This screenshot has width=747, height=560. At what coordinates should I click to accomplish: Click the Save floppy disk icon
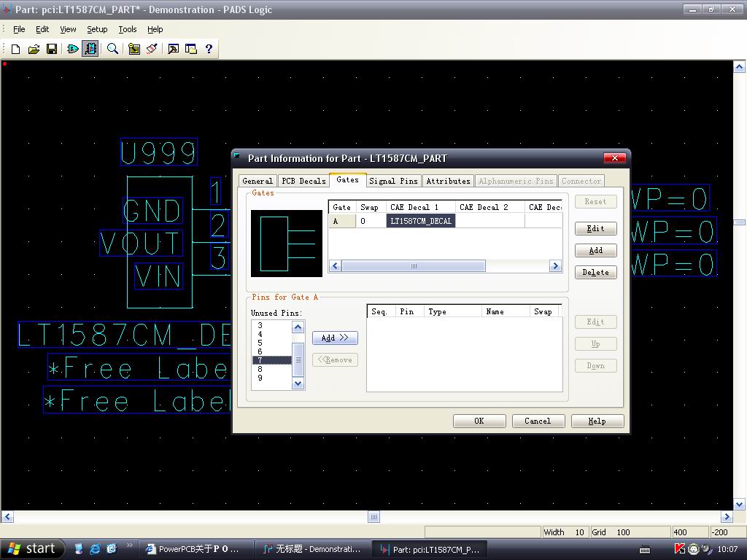[x=52, y=49]
